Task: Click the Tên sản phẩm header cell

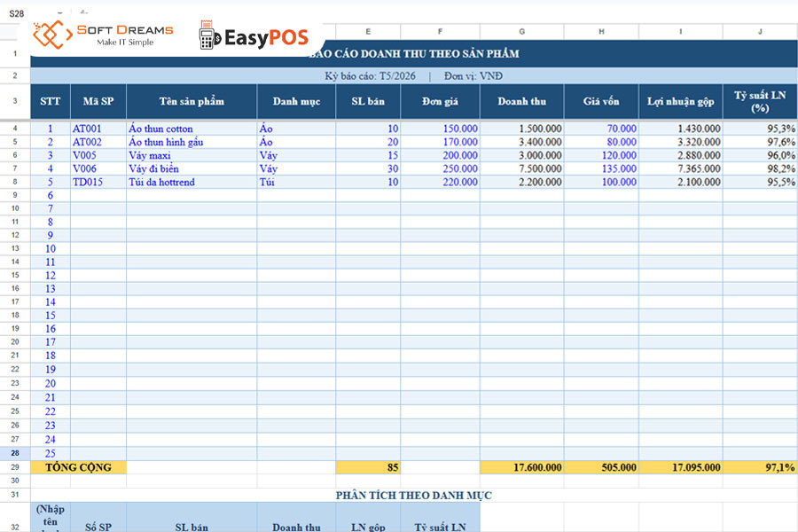Action: point(192,101)
